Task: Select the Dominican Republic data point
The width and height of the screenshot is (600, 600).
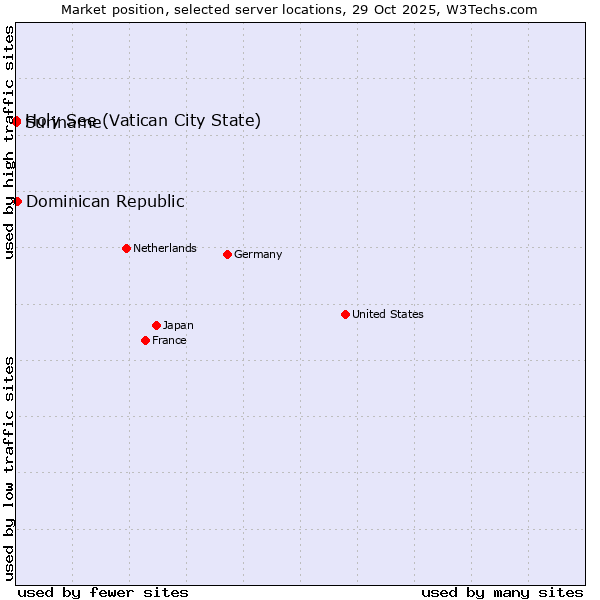Action: (17, 201)
